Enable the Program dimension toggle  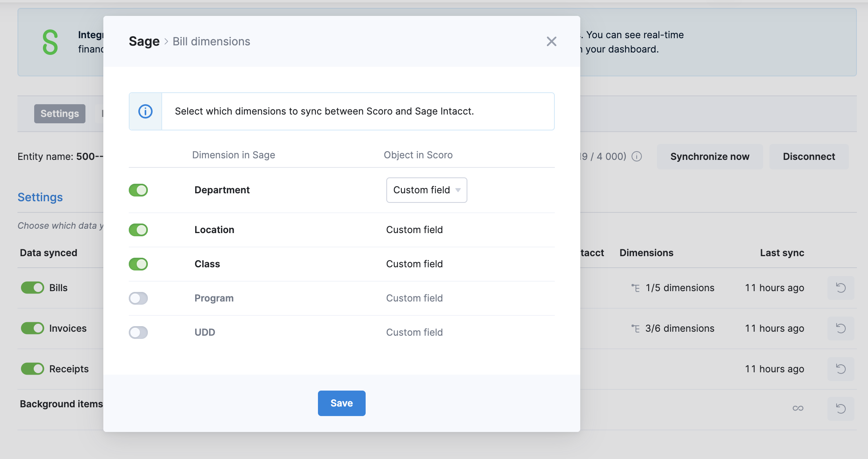click(x=138, y=298)
